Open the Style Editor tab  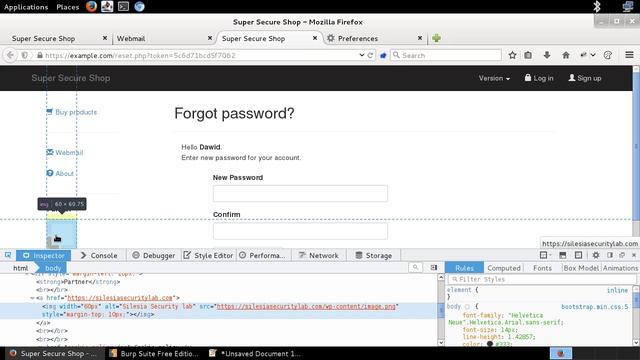coord(208,256)
